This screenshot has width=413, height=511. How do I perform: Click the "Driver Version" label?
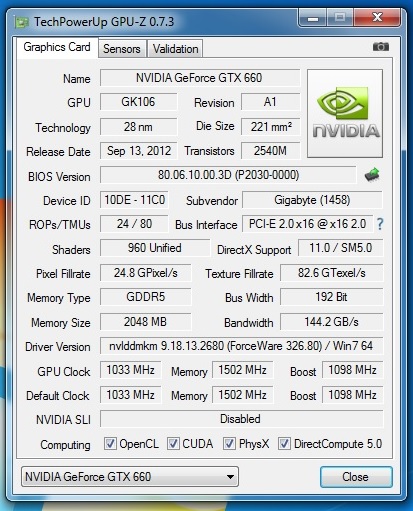pos(58,347)
